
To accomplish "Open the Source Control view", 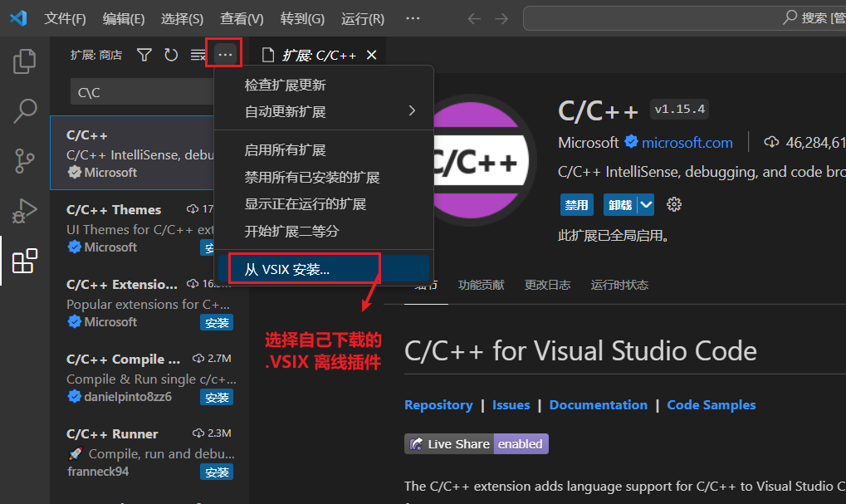I will point(25,161).
